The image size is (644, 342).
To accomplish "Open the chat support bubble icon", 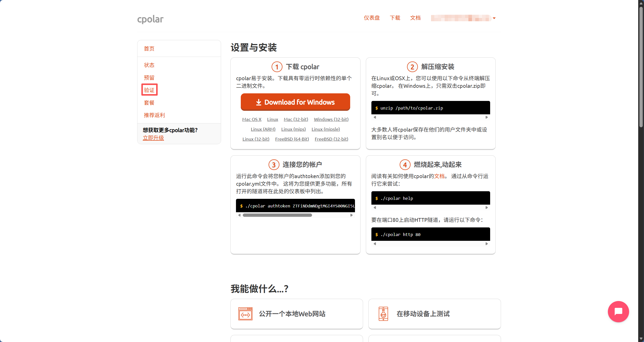I will point(618,311).
